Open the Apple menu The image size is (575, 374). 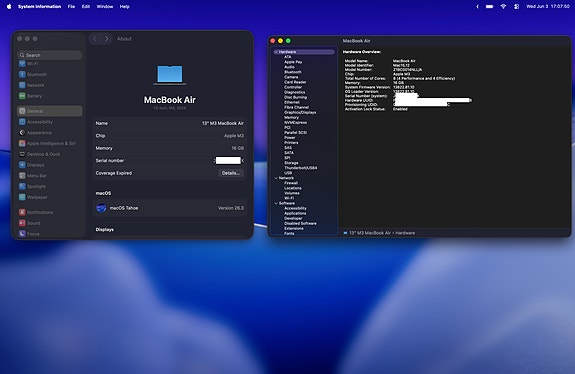pos(9,6)
